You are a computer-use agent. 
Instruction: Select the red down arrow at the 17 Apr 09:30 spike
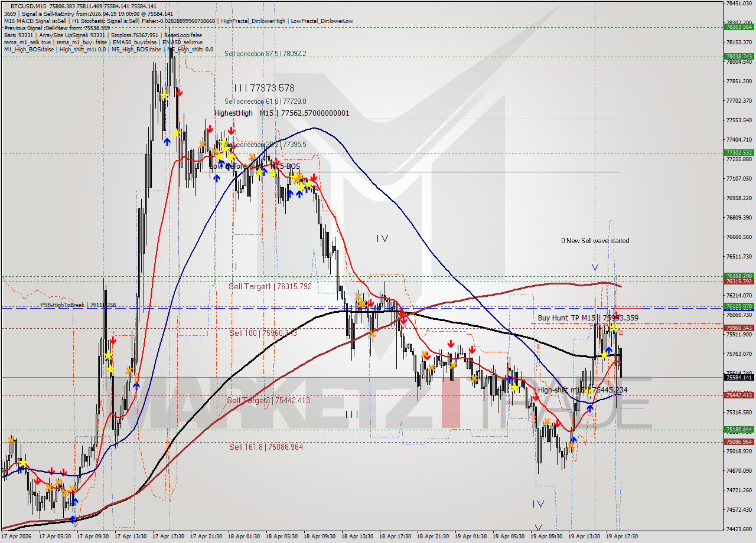click(113, 340)
